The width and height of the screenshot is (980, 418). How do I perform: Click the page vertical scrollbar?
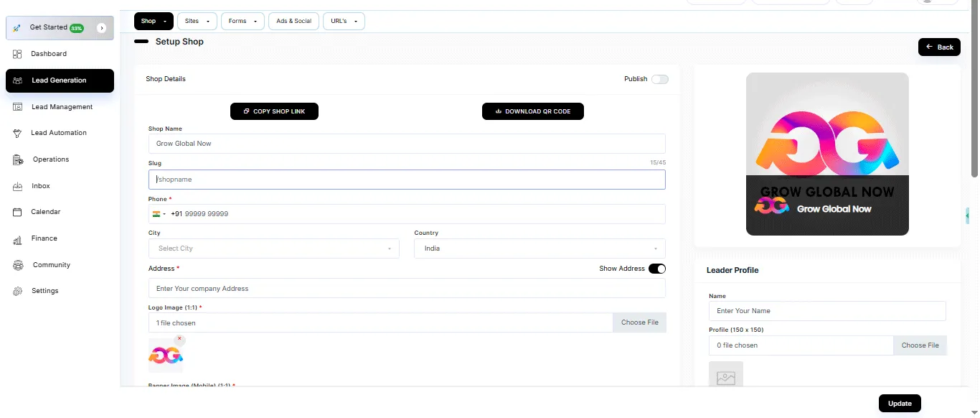974,89
